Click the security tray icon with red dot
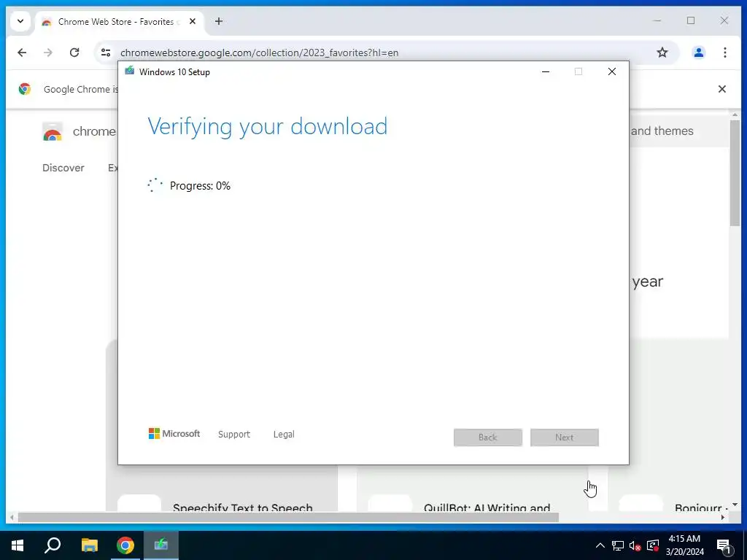This screenshot has height=560, width=747. 653,545
